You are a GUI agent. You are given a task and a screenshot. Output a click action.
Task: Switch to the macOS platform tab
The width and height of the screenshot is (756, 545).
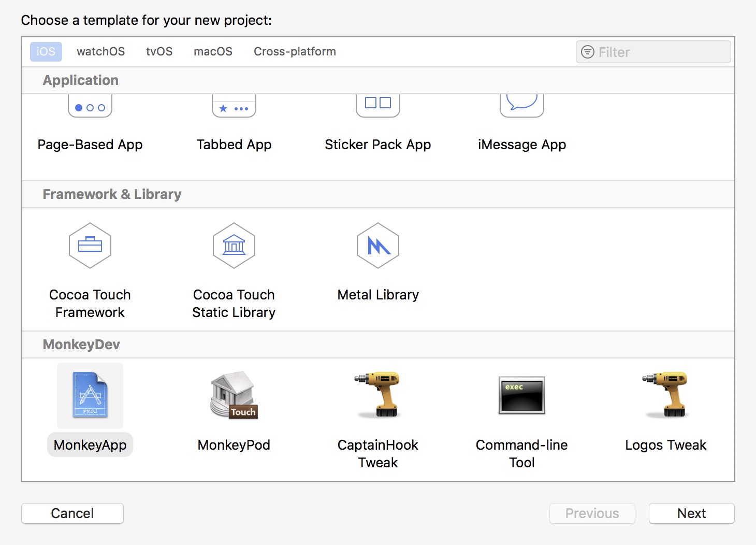[x=213, y=52]
